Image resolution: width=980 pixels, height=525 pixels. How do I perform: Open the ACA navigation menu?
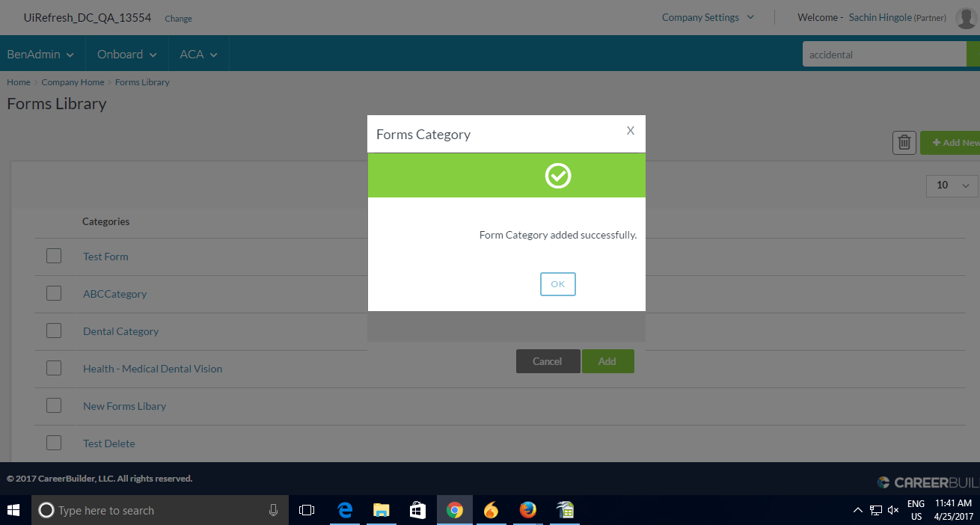click(x=198, y=55)
